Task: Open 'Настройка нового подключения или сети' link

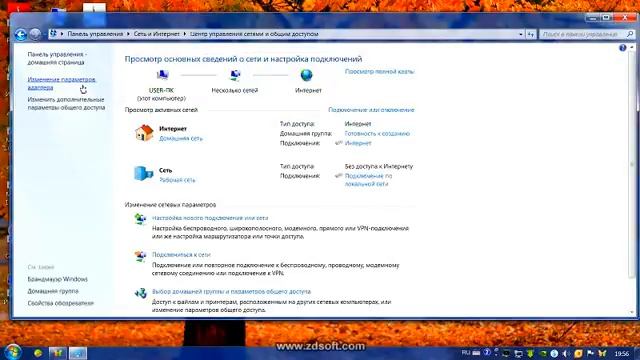Action: [x=210, y=218]
